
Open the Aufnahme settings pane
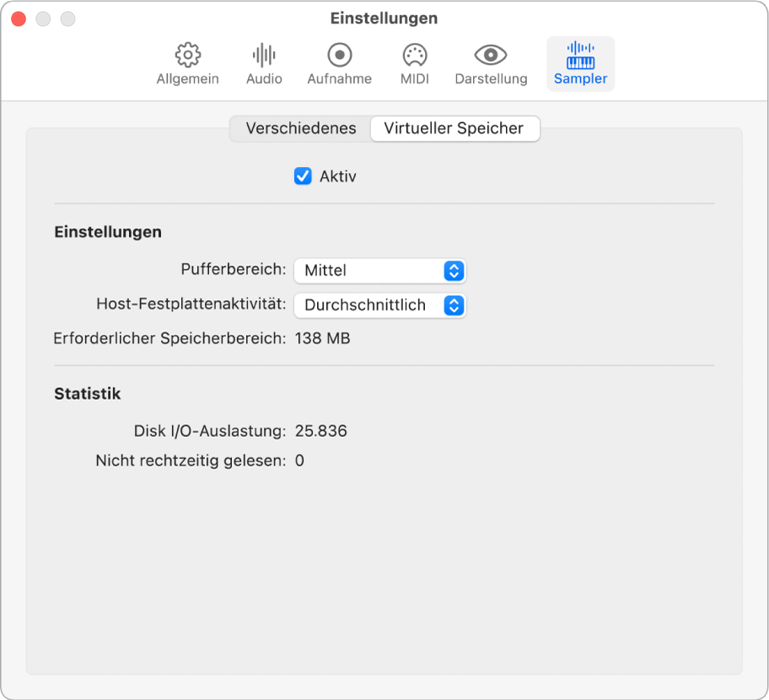[x=339, y=63]
